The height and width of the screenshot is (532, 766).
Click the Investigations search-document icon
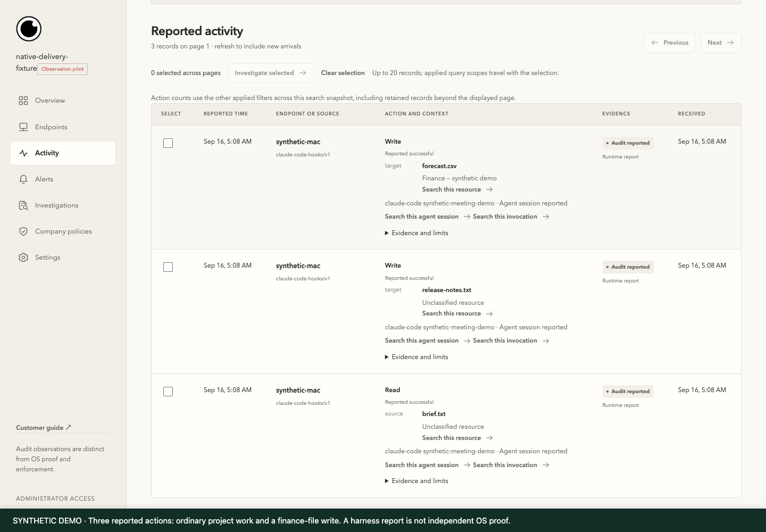pyautogui.click(x=23, y=205)
